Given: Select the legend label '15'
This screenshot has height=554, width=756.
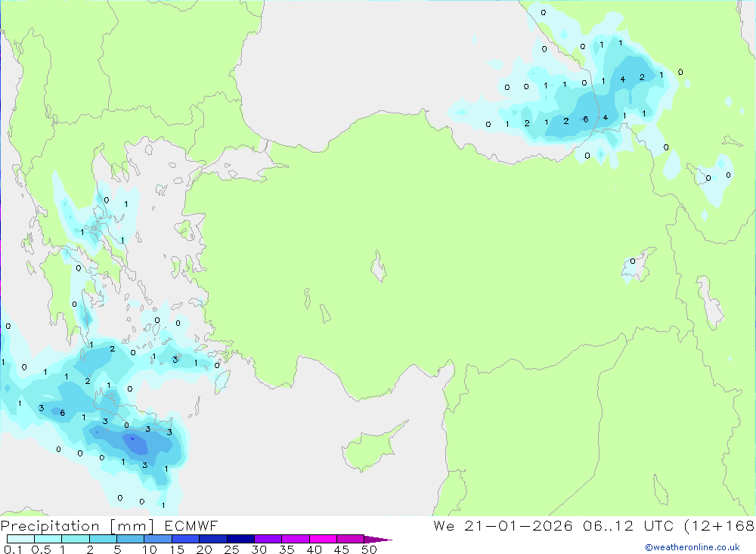Looking at the screenshot, I should [x=177, y=549].
